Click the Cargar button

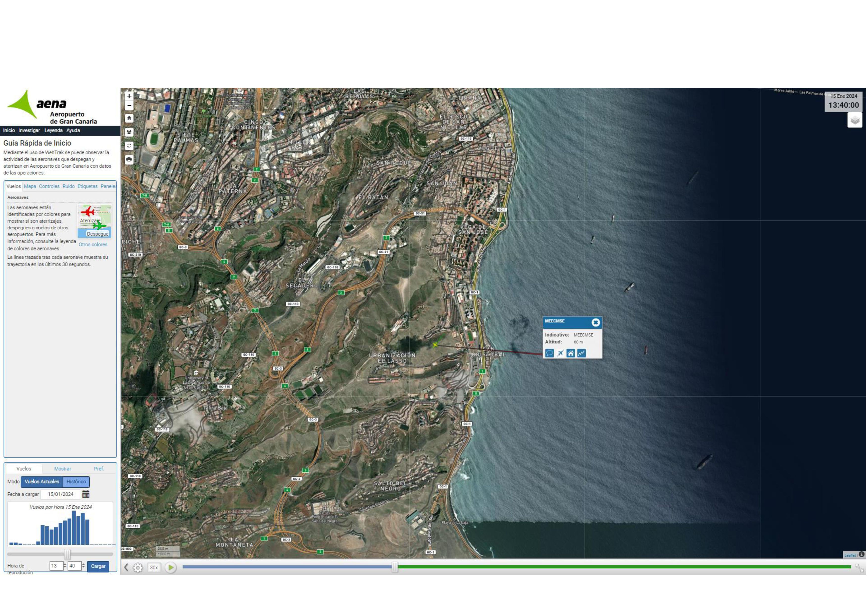coord(98,566)
